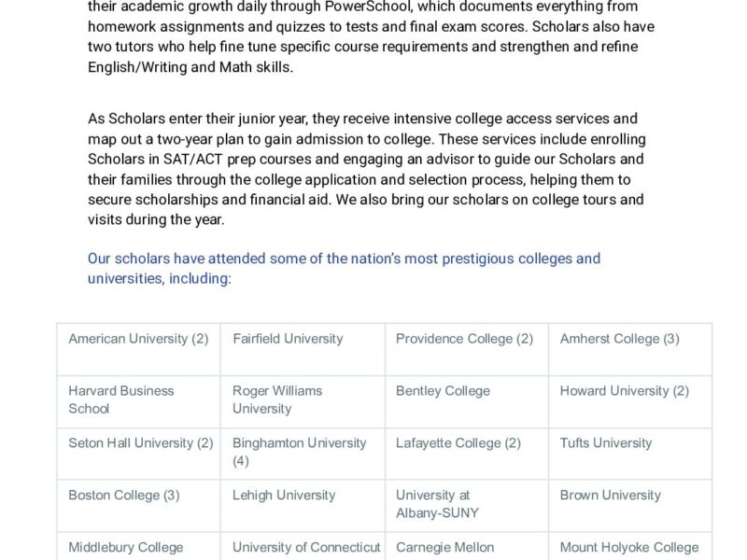Click the University at Albany-SUNY cell

(437, 504)
